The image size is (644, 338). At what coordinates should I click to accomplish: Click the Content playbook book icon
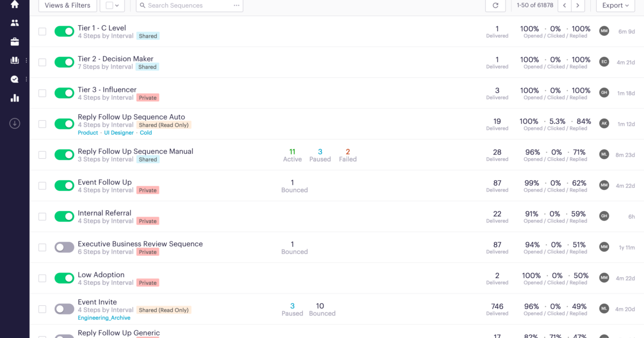(14, 60)
